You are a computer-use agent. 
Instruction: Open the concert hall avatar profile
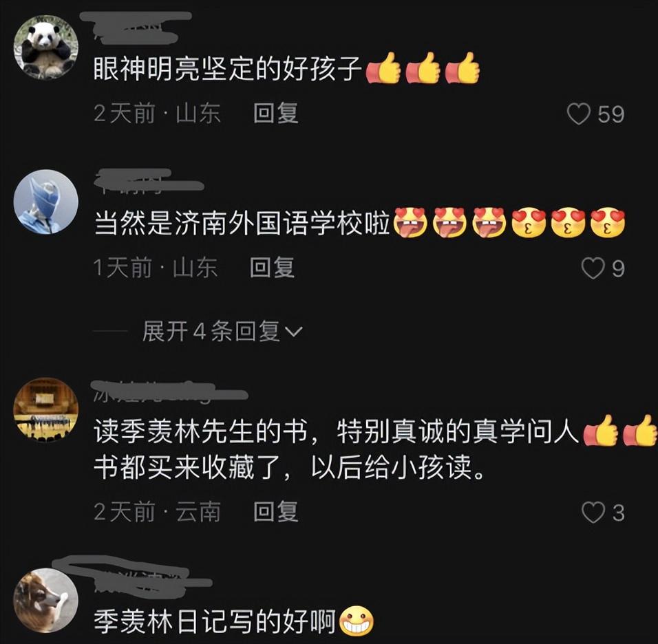pos(45,409)
